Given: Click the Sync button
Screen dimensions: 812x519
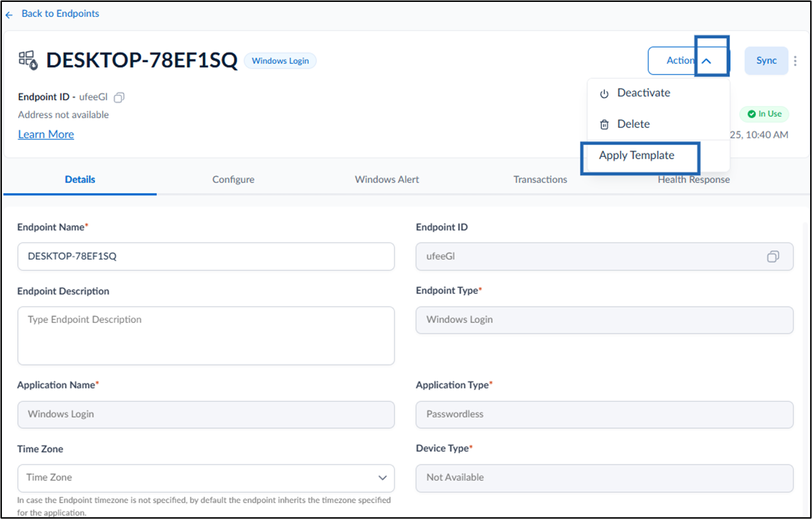Looking at the screenshot, I should [766, 61].
